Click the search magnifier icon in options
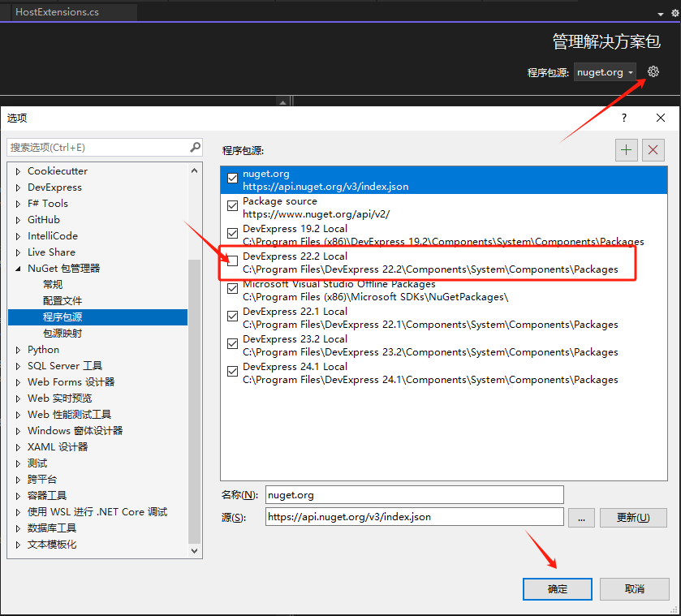This screenshot has height=616, width=681. [x=195, y=147]
